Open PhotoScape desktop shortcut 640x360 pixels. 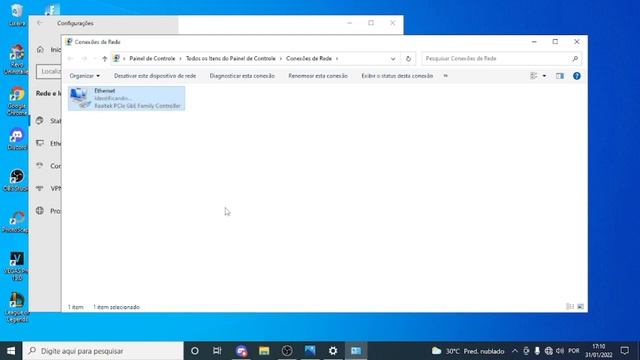17,222
